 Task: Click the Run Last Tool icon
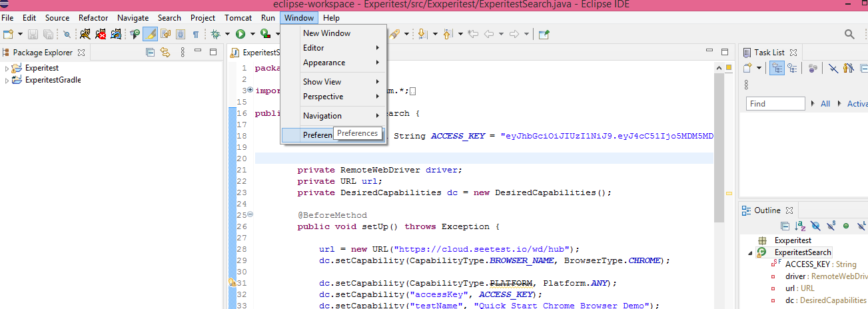tap(266, 34)
